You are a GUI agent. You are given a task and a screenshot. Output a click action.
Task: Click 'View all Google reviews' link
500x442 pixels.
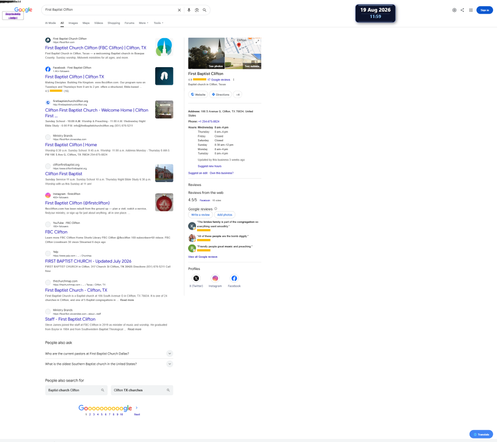click(x=203, y=257)
